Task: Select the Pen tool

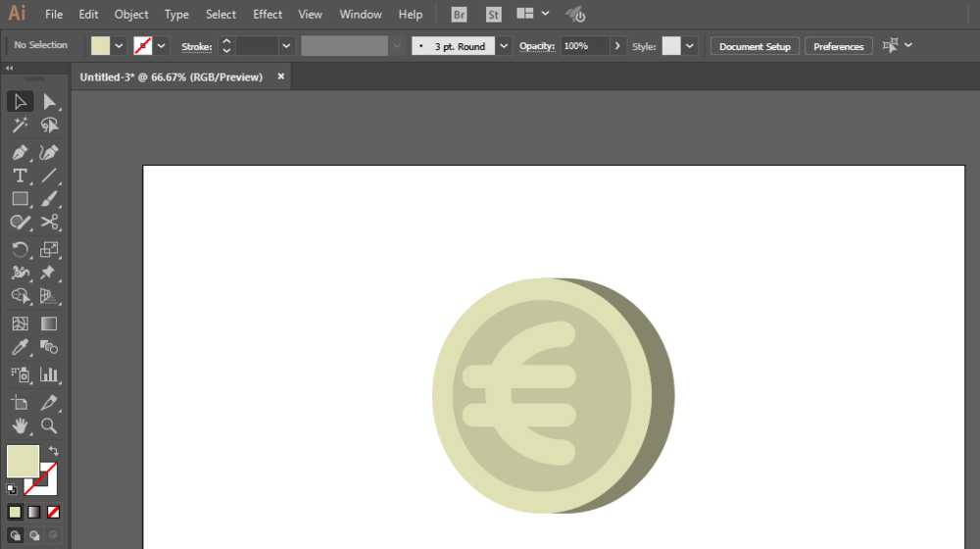Action: pyautogui.click(x=20, y=153)
